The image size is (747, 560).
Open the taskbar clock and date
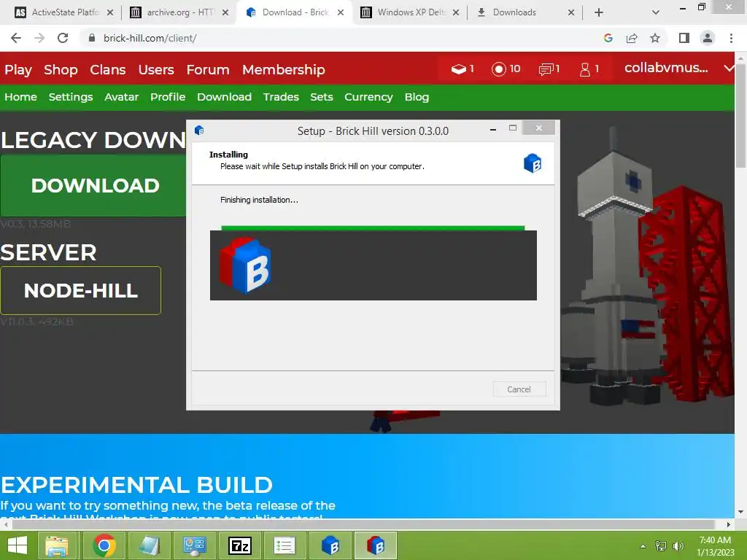(x=715, y=545)
